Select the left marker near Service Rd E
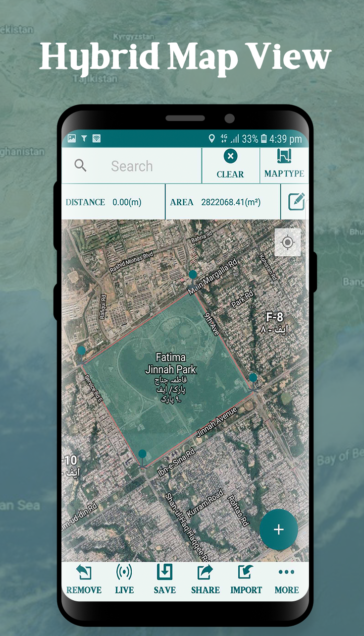 point(81,351)
